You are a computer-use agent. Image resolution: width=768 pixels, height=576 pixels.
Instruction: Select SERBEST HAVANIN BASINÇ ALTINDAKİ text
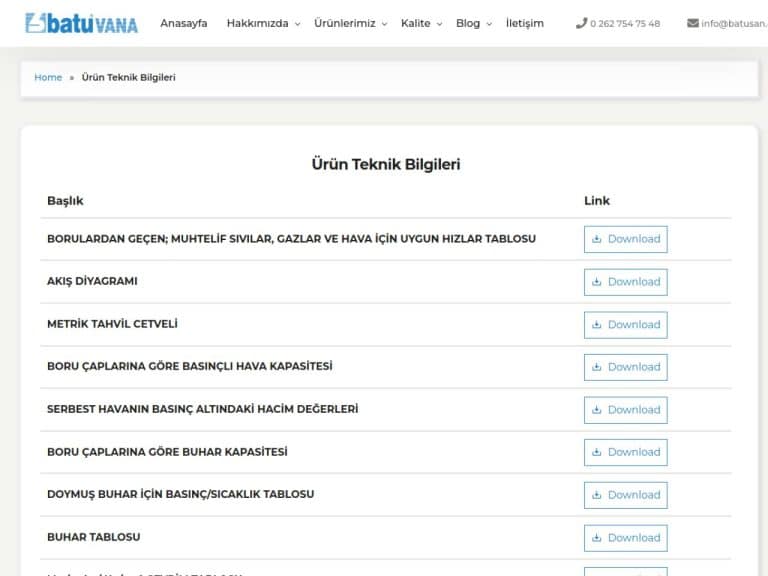(202, 409)
